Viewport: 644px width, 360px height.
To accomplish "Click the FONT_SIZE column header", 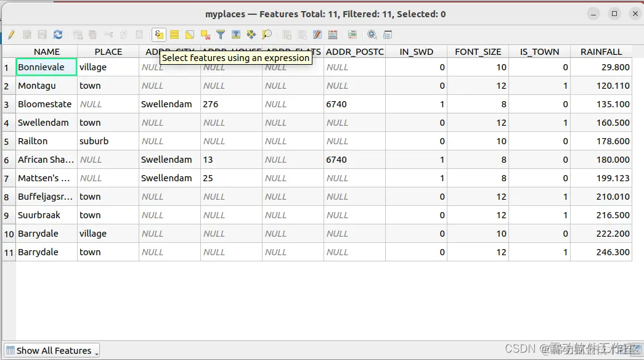I will click(478, 52).
